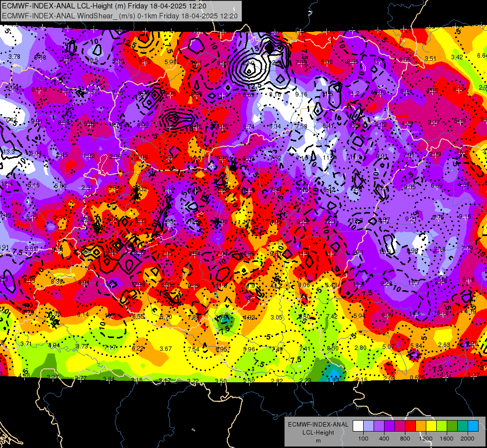Click the 2.52 wind shear value
This screenshot has height=448, width=487.
pyautogui.click(x=249, y=380)
